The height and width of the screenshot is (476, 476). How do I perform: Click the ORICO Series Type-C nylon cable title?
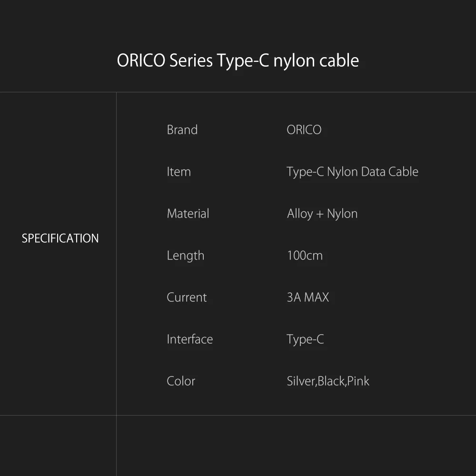point(238,61)
